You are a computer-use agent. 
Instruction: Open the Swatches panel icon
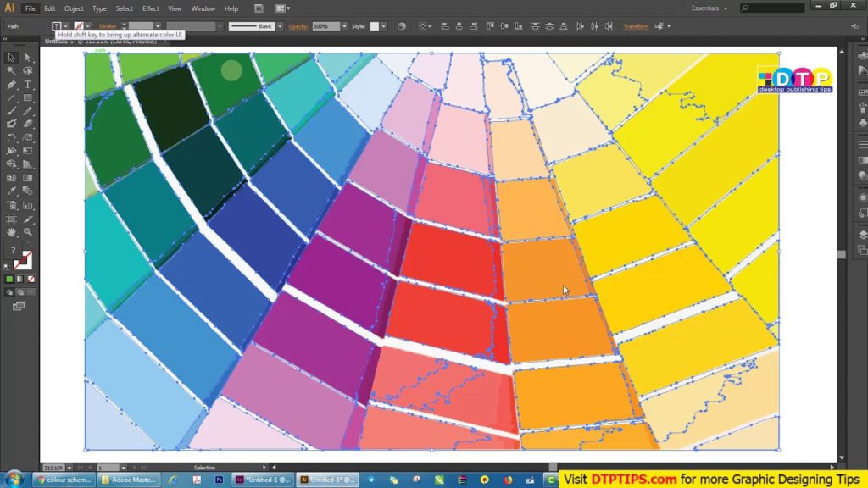[863, 91]
